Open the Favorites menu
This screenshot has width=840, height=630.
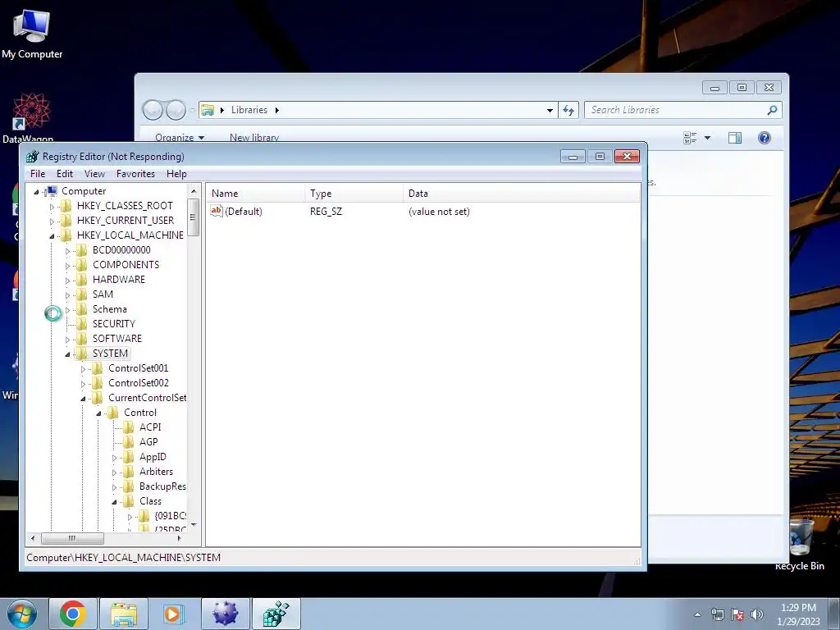135,174
